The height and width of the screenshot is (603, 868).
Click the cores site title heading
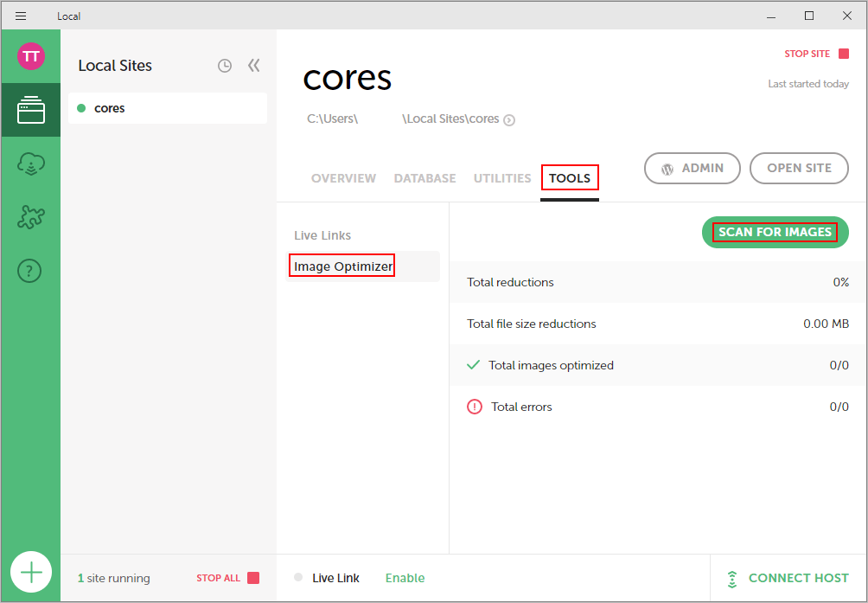point(347,78)
